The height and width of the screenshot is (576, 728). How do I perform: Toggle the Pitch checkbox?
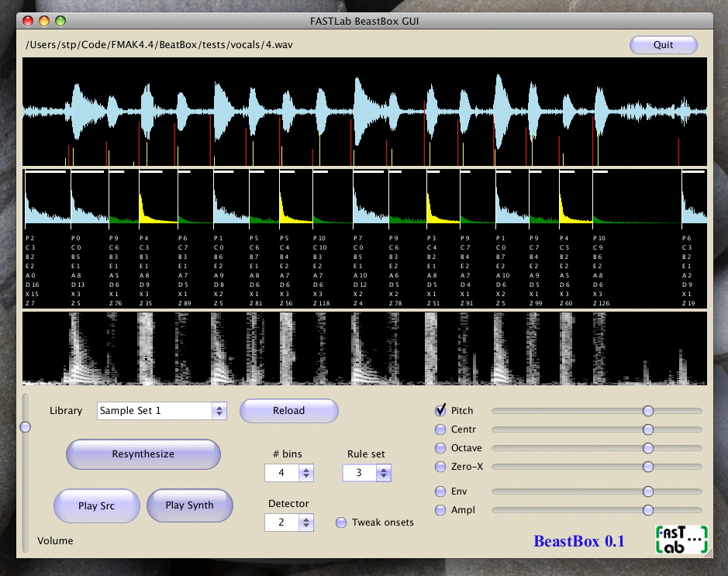coord(440,410)
